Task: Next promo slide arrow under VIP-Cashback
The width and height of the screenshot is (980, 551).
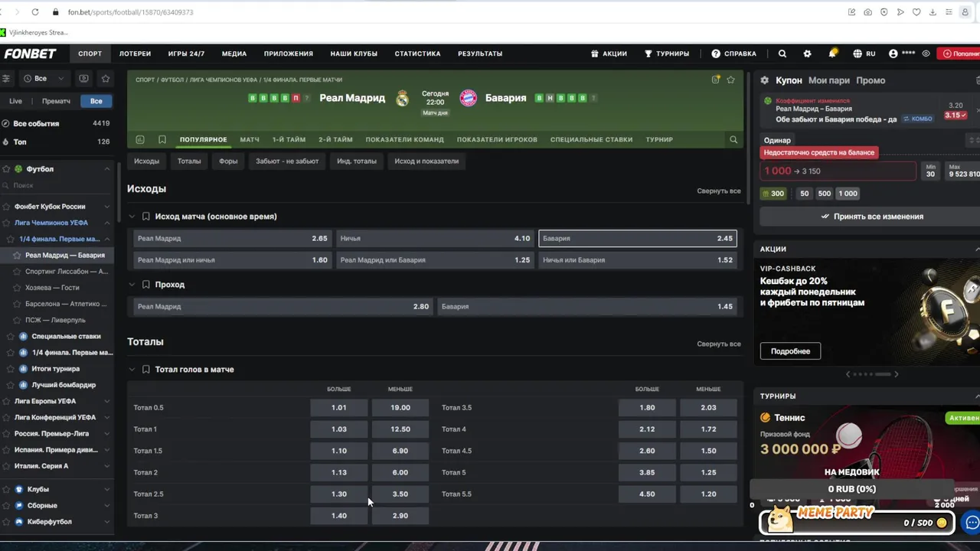Action: [x=896, y=374]
